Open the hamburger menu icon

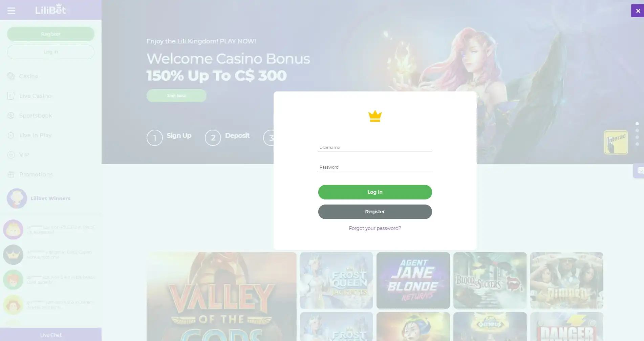[x=11, y=10]
